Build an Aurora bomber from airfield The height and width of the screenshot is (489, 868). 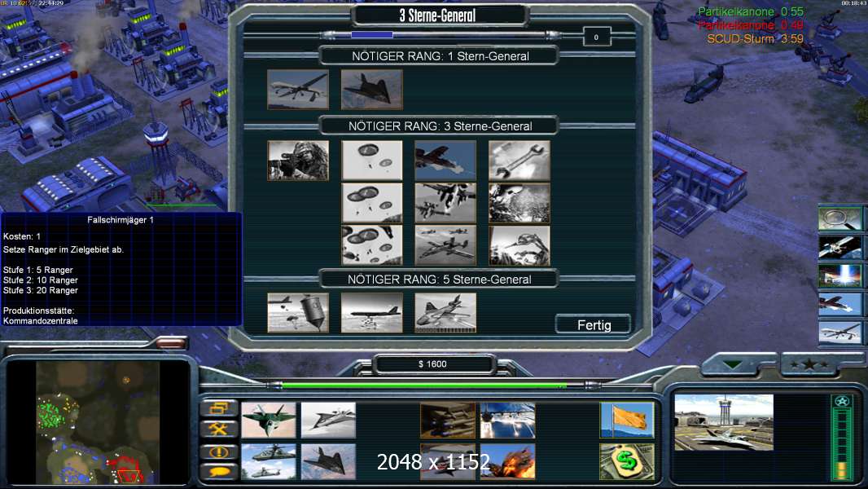coord(328,420)
